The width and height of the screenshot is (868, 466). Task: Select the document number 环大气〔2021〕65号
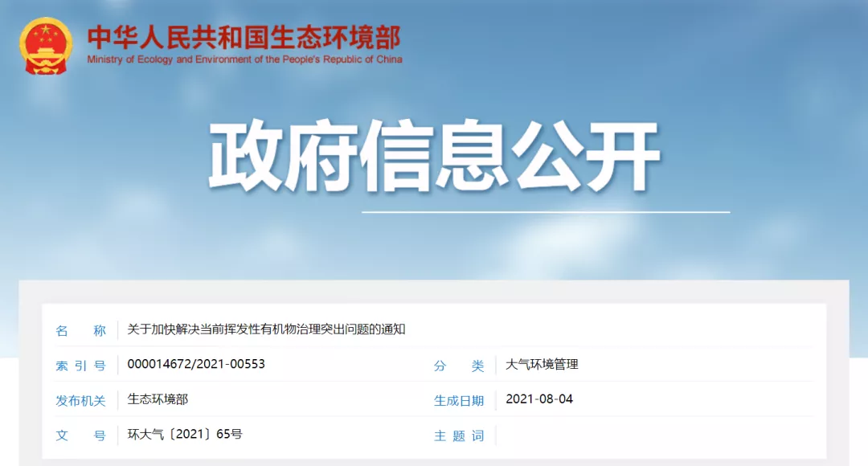pyautogui.click(x=185, y=434)
